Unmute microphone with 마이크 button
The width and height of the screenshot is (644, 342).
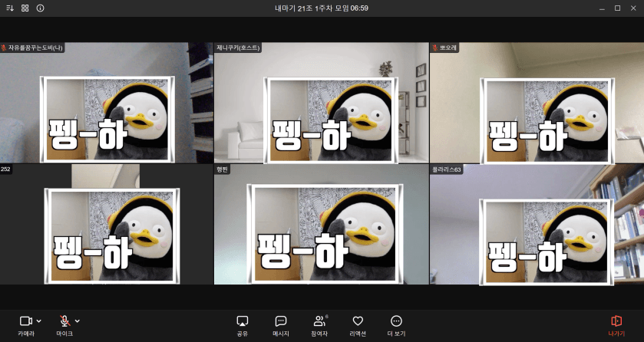coord(64,326)
